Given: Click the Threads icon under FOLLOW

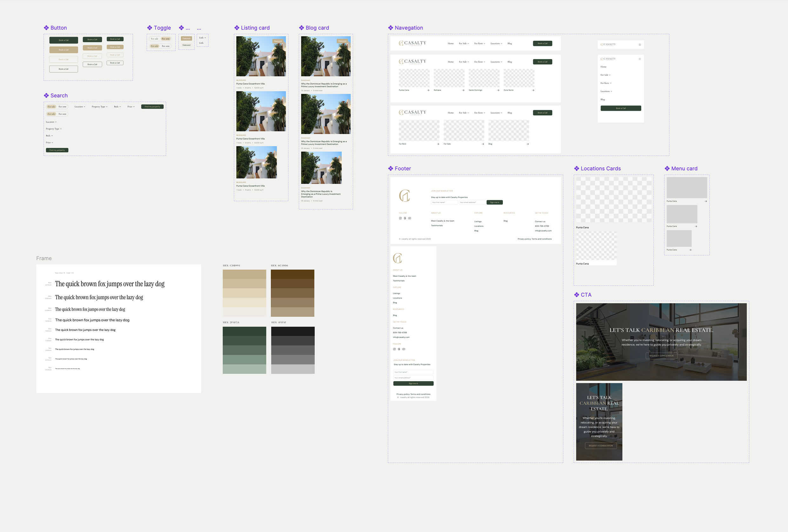Looking at the screenshot, I should 405,218.
